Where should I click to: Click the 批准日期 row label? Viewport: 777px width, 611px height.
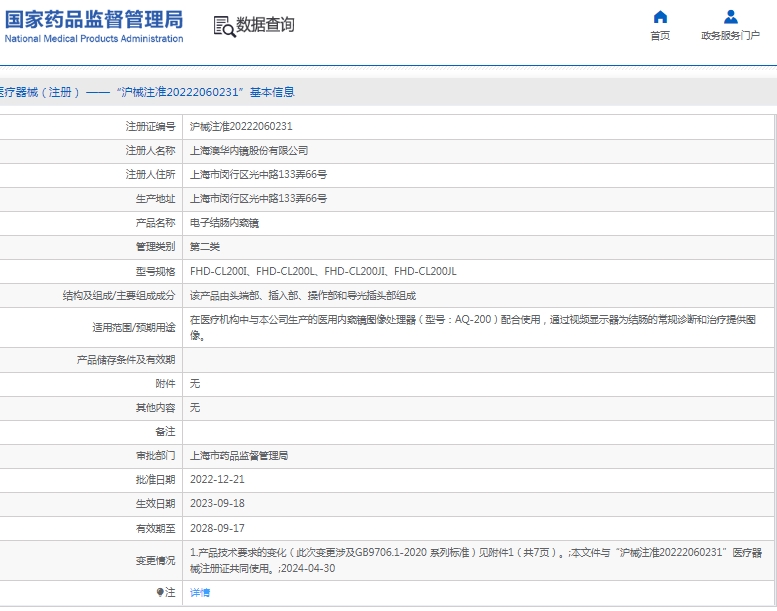(156, 480)
